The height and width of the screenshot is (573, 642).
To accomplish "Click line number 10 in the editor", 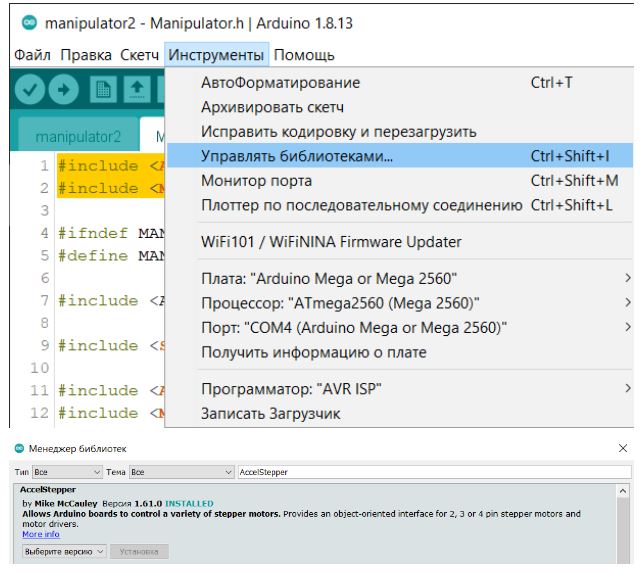I will tap(40, 368).
